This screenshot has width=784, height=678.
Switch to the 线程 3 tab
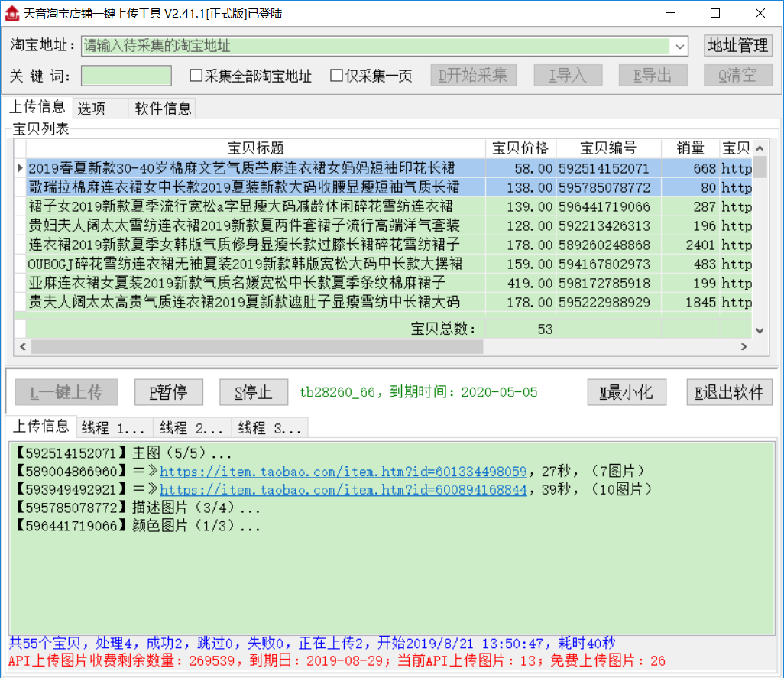tap(269, 428)
